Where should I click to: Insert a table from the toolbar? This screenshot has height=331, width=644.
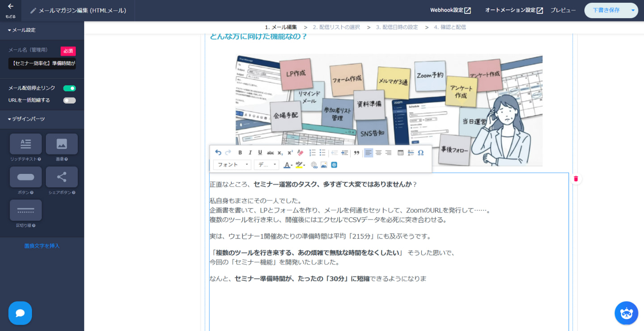pos(400,153)
